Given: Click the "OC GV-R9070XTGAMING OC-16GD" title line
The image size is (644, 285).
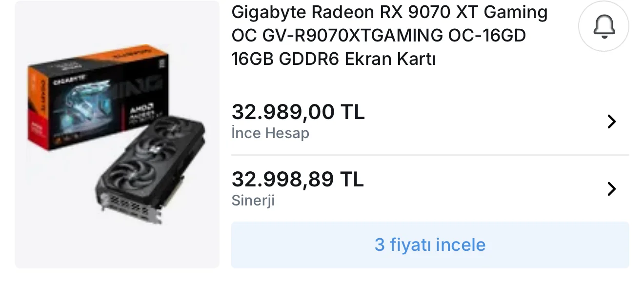Looking at the screenshot, I should (x=379, y=36).
